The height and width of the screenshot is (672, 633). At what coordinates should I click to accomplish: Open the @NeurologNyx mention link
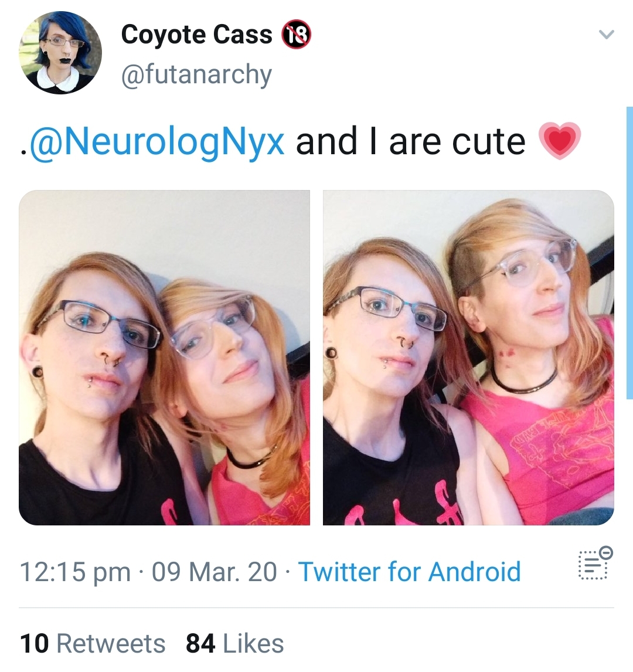[x=156, y=142]
